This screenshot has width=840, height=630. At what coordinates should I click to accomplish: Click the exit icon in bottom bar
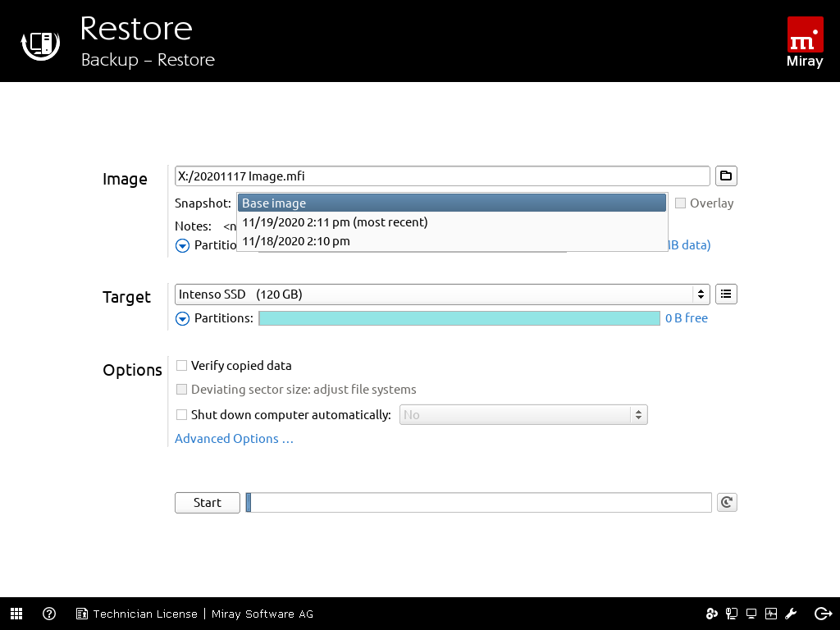pyautogui.click(x=823, y=614)
